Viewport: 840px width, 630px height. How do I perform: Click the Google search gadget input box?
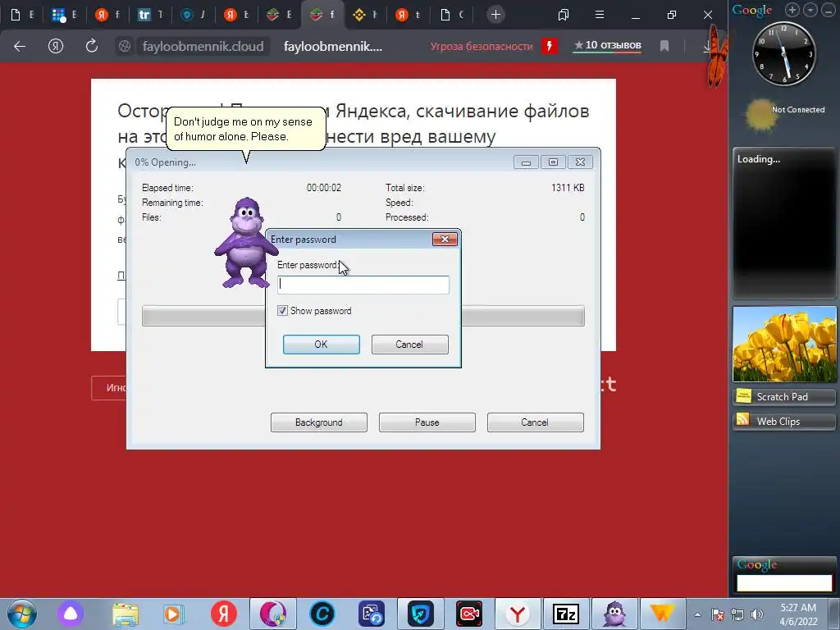pyautogui.click(x=784, y=583)
